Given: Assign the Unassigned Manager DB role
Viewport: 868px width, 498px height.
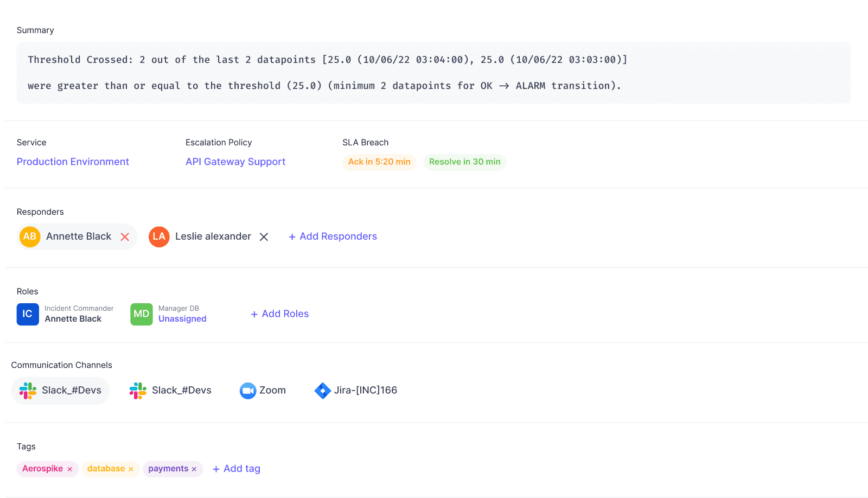Looking at the screenshot, I should pos(182,318).
